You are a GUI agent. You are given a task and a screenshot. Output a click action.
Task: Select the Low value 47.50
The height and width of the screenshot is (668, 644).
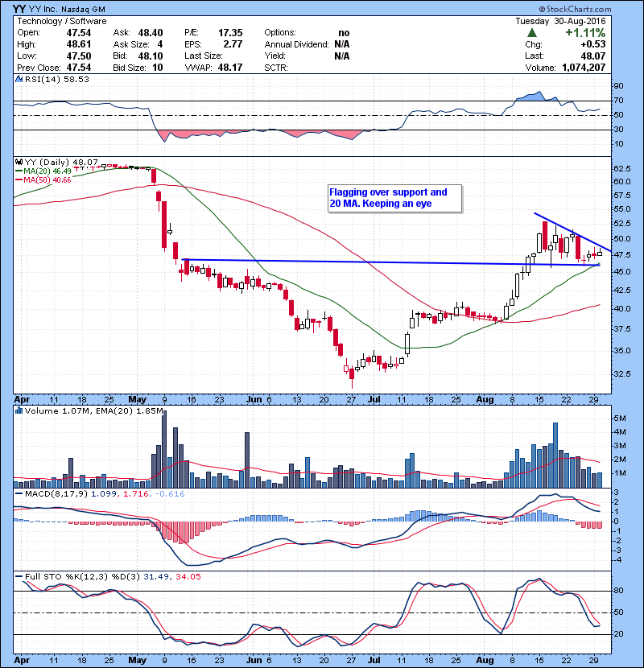pyautogui.click(x=79, y=56)
